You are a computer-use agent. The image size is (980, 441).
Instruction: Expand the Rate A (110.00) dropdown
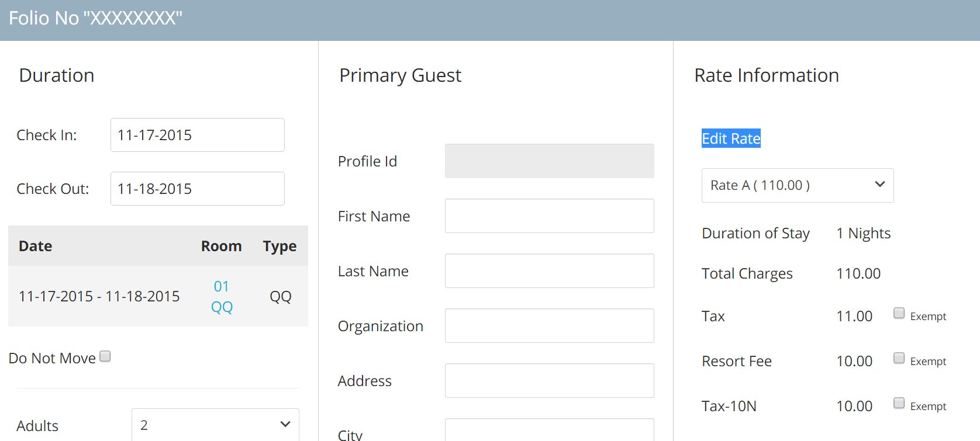(798, 185)
